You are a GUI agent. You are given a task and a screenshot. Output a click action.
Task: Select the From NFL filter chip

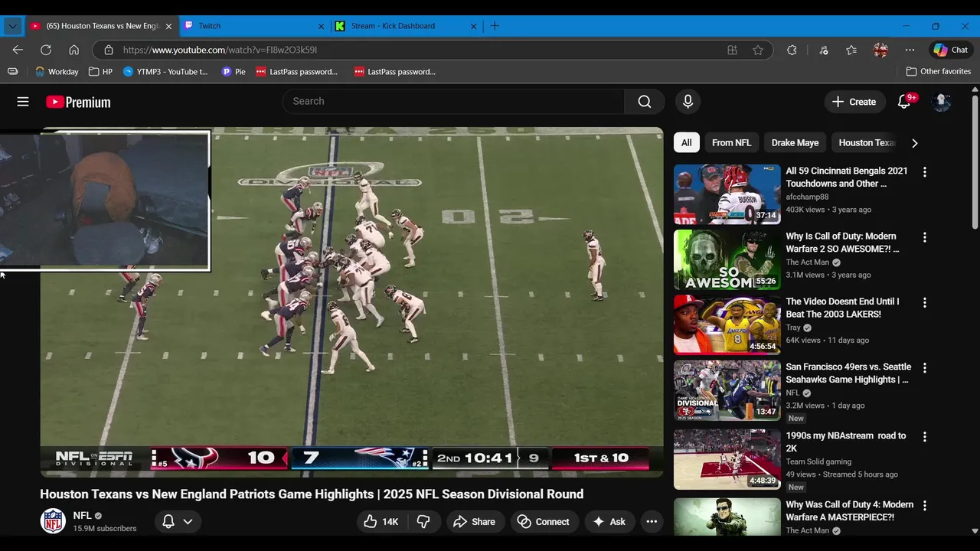coord(731,142)
